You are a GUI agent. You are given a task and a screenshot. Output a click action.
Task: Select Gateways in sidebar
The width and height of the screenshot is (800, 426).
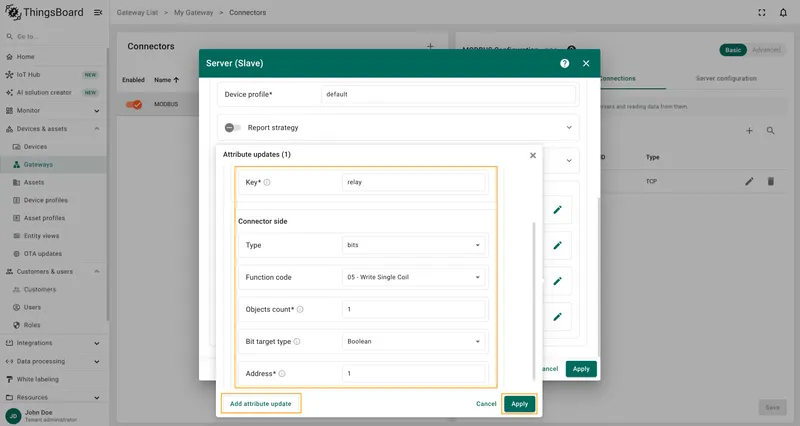(54, 164)
